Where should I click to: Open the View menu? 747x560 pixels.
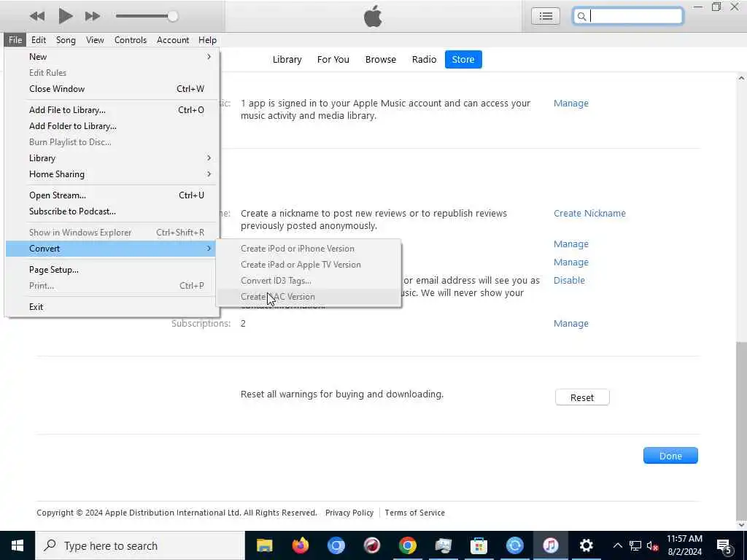[95, 40]
